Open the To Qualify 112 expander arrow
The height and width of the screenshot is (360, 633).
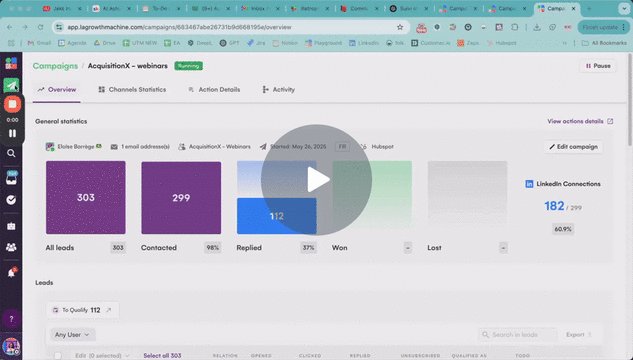click(109, 310)
